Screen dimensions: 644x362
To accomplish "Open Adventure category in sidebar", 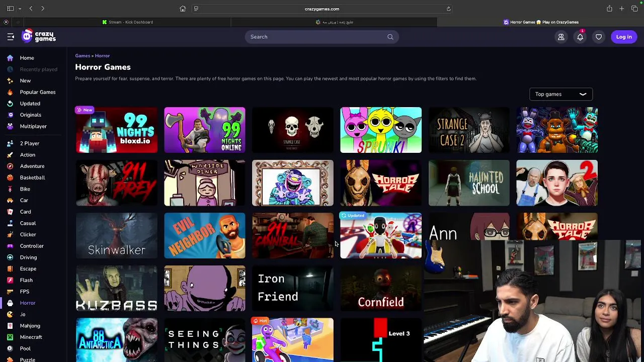I will point(32,166).
